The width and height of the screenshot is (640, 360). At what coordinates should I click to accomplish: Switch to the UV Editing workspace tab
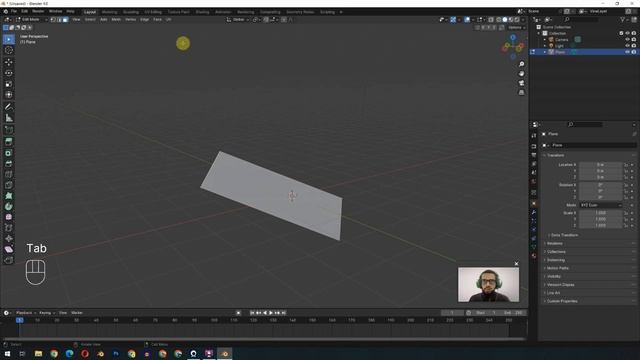(x=153, y=12)
